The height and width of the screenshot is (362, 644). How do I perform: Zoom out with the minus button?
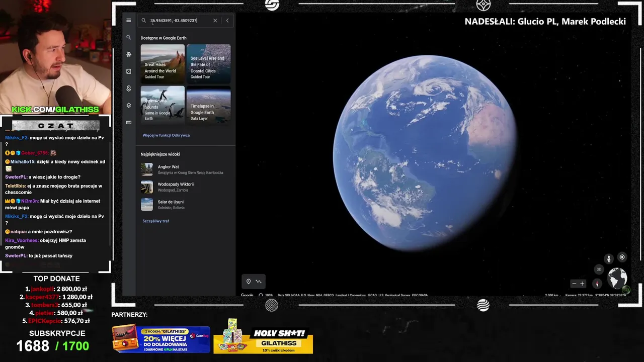point(574,284)
